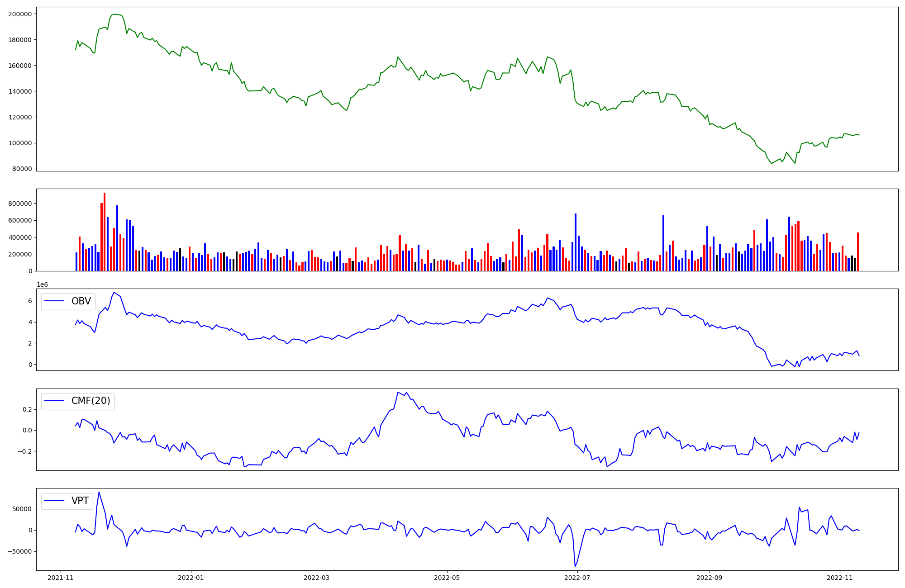The height and width of the screenshot is (588, 905).
Task: Click the 2022-09 x-axis date label
Action: [710, 578]
